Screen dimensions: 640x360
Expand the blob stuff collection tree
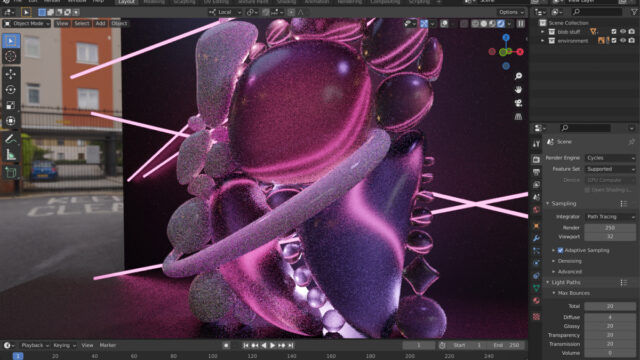[542, 31]
